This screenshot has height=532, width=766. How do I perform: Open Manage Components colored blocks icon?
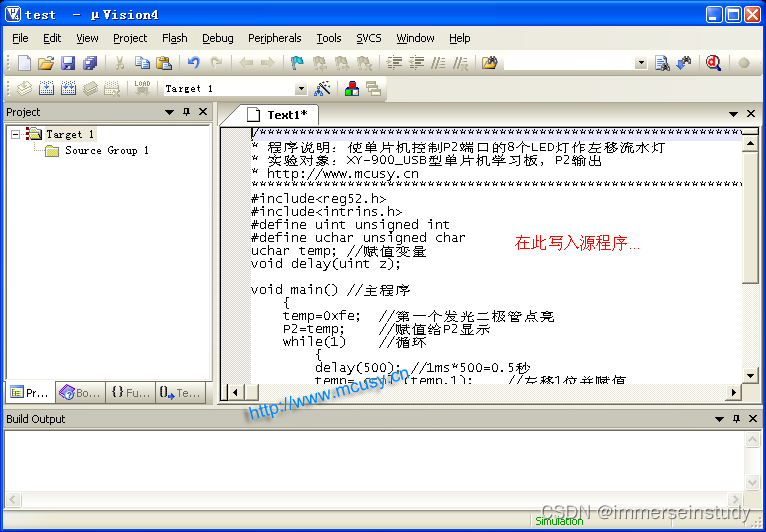[352, 88]
